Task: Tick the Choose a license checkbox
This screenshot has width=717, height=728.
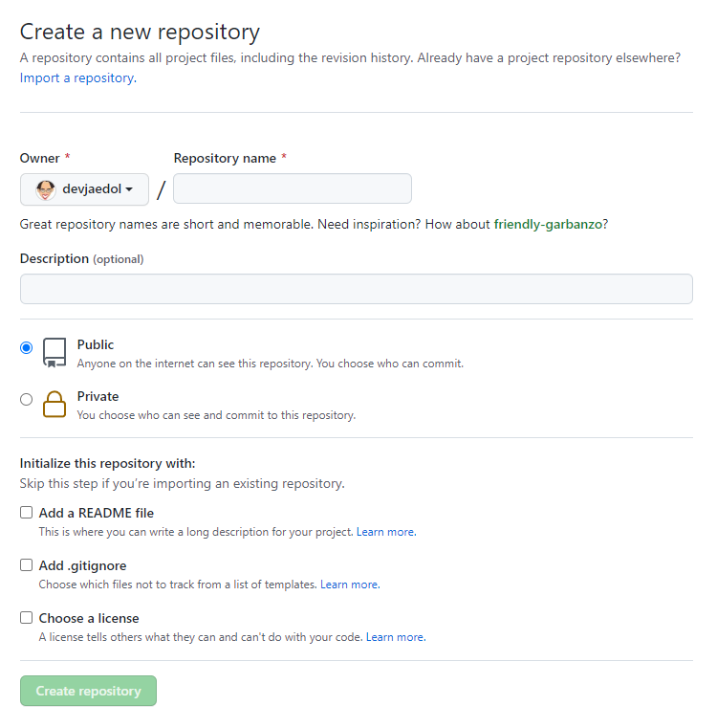Action: click(27, 617)
